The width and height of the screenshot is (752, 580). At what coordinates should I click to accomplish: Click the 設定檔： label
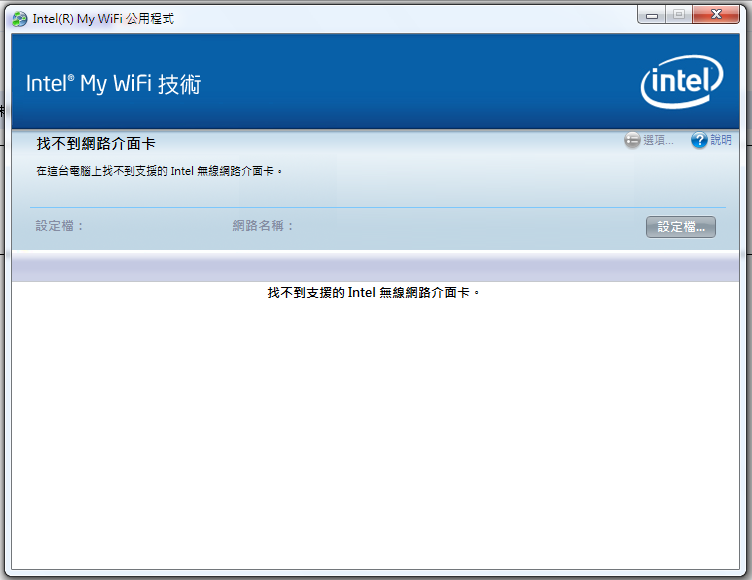click(x=60, y=226)
